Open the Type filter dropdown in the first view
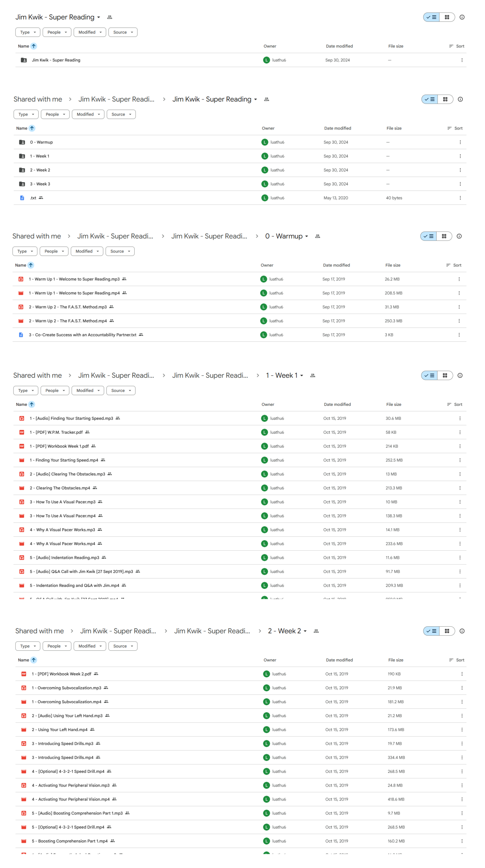The width and height of the screenshot is (485, 868). click(28, 32)
